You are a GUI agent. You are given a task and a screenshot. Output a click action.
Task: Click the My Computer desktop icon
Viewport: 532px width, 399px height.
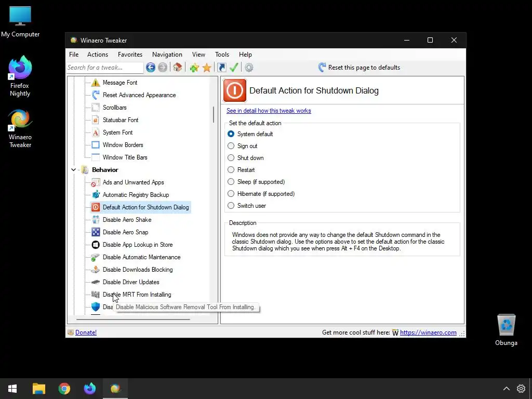point(20,22)
